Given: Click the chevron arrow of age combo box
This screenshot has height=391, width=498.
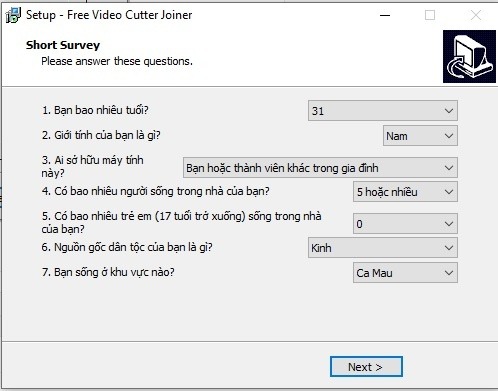Looking at the screenshot, I should point(449,111).
